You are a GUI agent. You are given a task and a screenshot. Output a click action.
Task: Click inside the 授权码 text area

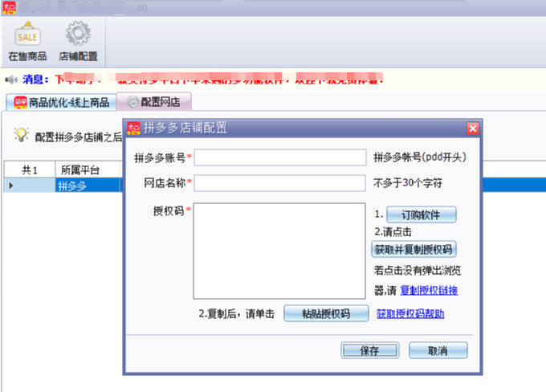coord(279,251)
